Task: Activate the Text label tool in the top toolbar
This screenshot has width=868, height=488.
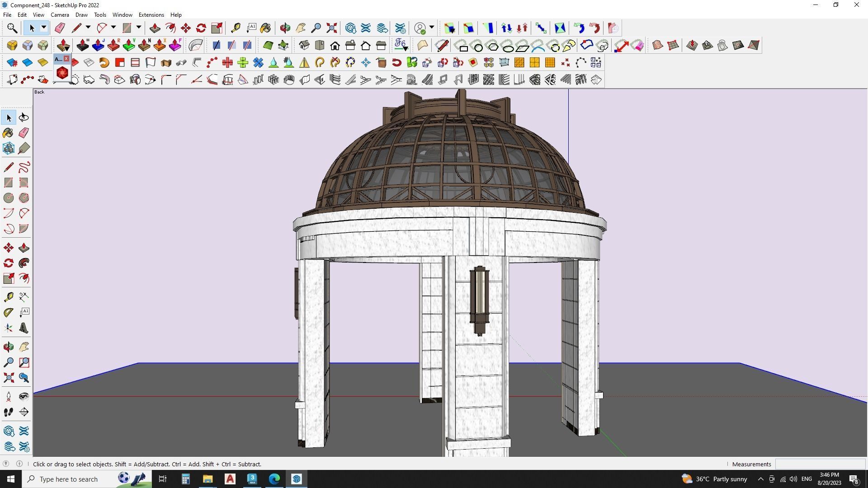Action: pos(251,28)
